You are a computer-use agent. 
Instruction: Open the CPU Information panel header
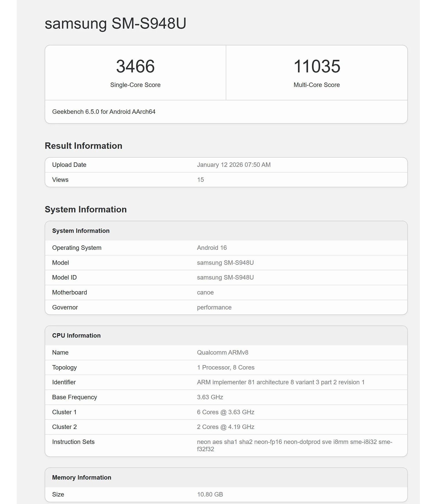[76, 335]
